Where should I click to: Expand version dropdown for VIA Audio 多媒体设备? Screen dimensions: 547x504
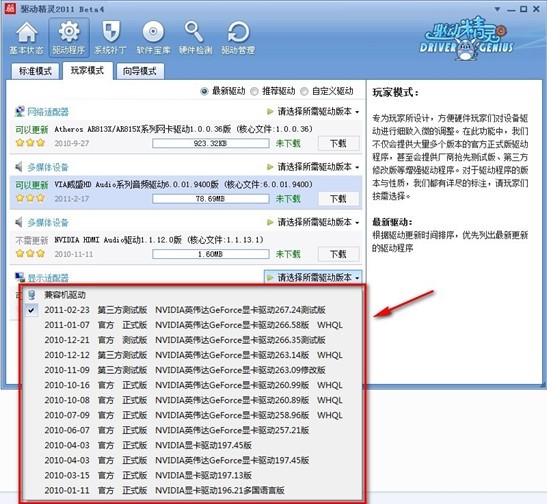click(313, 167)
